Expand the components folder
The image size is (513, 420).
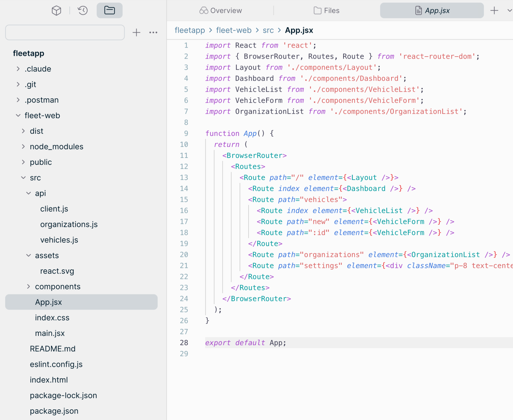click(28, 286)
